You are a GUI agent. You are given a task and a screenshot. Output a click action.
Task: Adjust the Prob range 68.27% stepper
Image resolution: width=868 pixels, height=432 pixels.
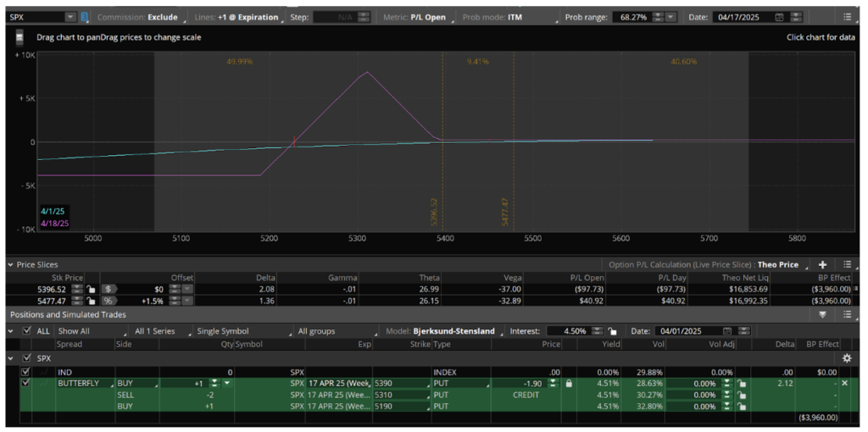point(657,17)
